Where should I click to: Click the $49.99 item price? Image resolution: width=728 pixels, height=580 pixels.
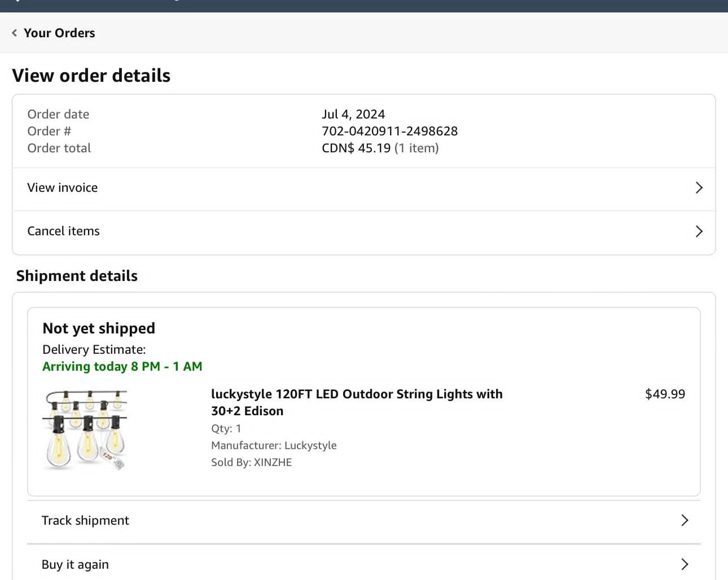(x=665, y=394)
